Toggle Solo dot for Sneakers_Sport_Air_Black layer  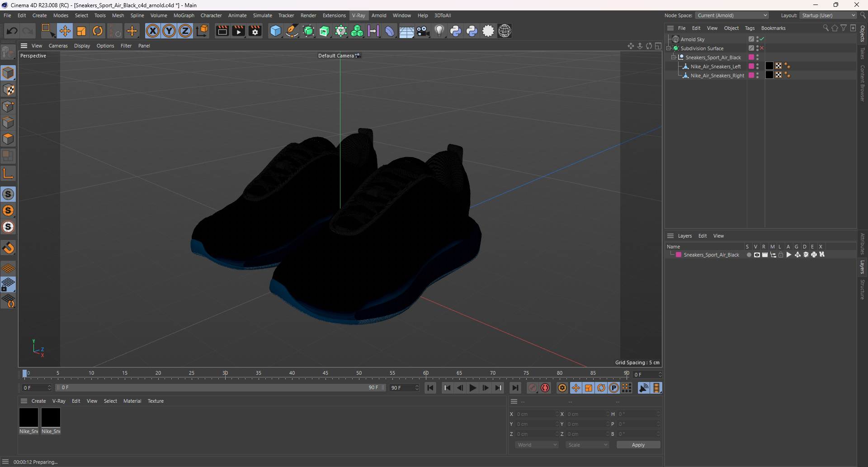pyautogui.click(x=749, y=255)
